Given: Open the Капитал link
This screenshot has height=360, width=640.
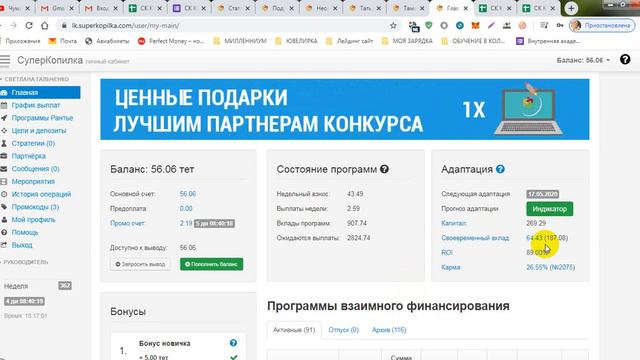Looking at the screenshot, I should 454,223.
